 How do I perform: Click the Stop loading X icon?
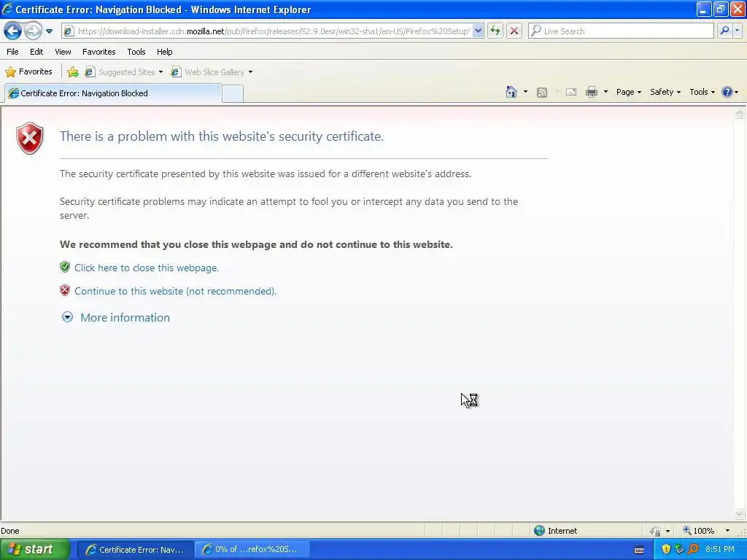[514, 31]
